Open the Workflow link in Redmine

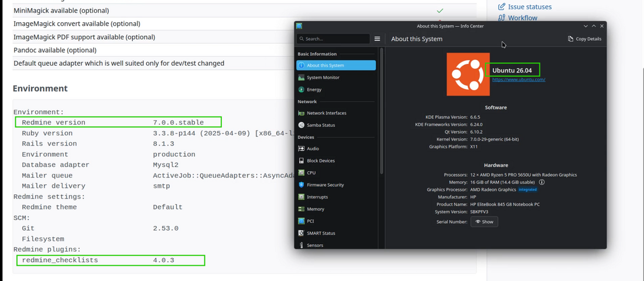pyautogui.click(x=522, y=18)
